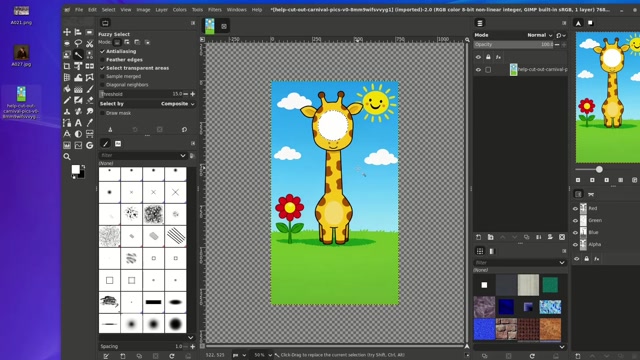The width and height of the screenshot is (640, 360).
Task: Click the navigation zoom slider handle
Action: pyautogui.click(x=599, y=169)
